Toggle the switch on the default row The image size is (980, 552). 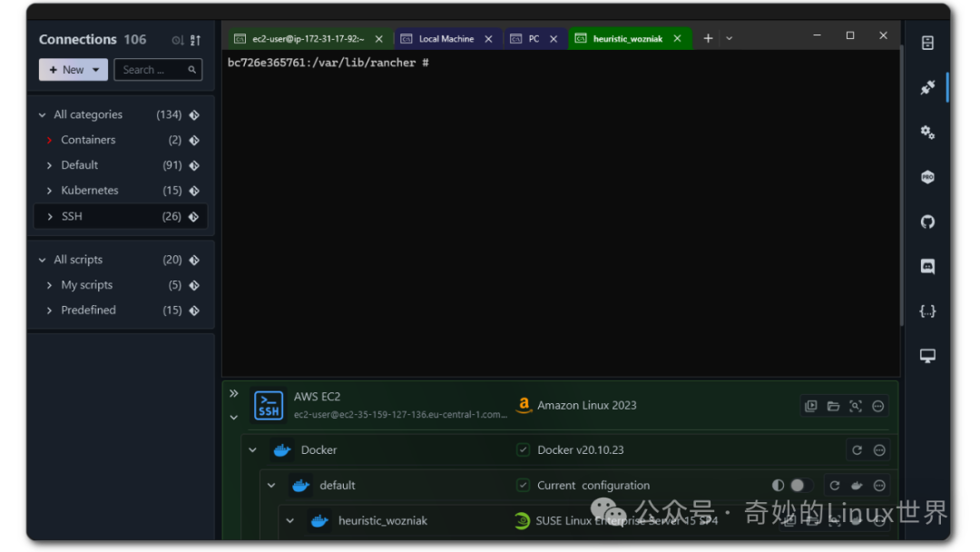[801, 486]
